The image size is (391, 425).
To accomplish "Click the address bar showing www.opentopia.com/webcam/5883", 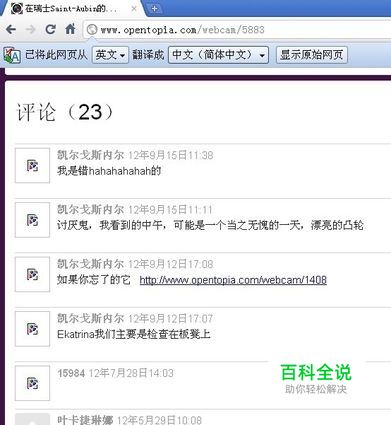I will coord(237,30).
